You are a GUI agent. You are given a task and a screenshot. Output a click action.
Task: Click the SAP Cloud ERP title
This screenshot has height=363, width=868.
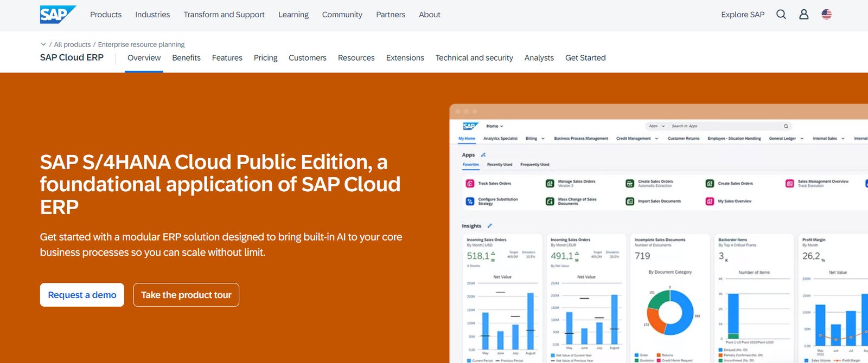point(72,57)
